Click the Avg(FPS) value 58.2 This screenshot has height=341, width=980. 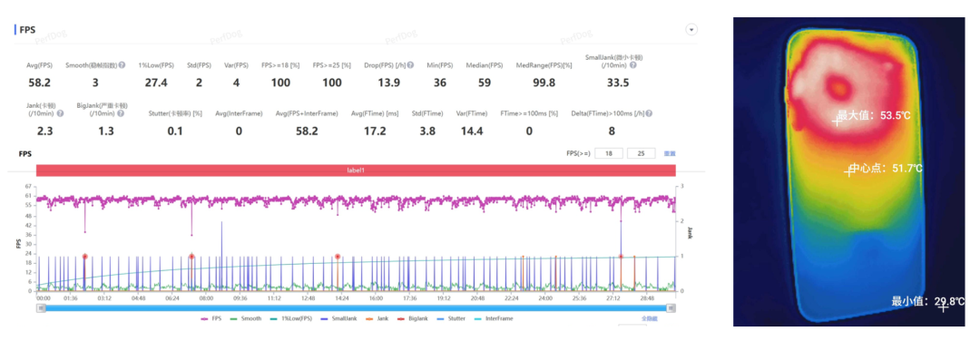[x=39, y=83]
